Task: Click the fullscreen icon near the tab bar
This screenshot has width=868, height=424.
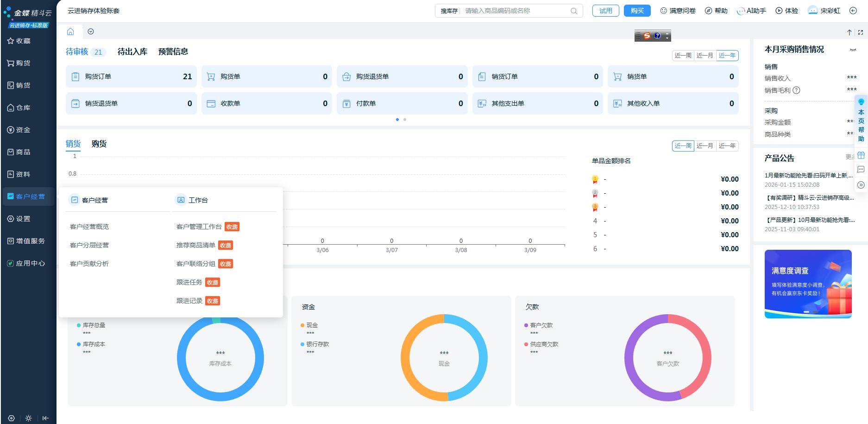Action: [x=861, y=32]
